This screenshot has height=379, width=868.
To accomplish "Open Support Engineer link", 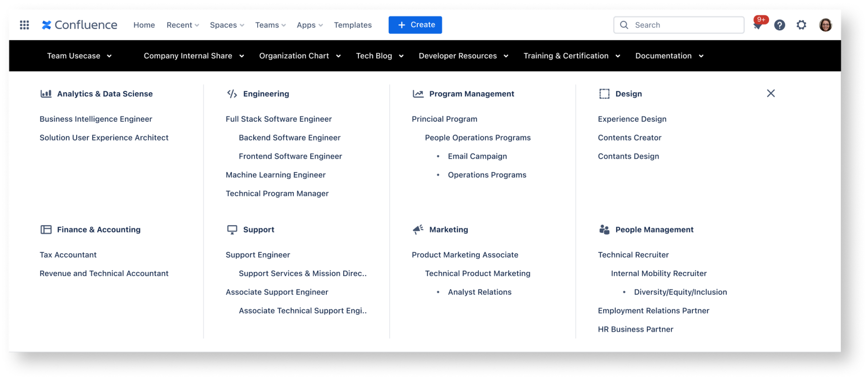I will tap(258, 255).
